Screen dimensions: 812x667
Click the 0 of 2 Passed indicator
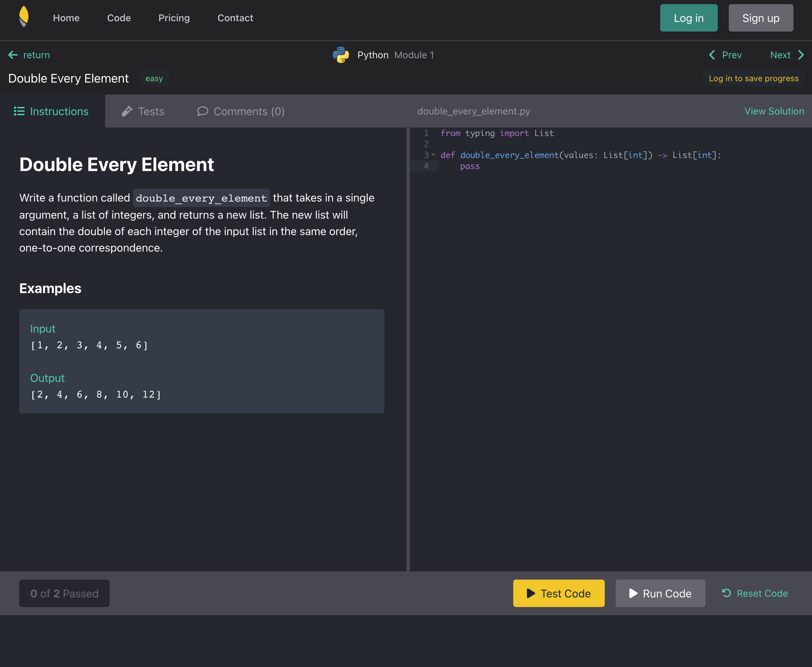pos(64,593)
